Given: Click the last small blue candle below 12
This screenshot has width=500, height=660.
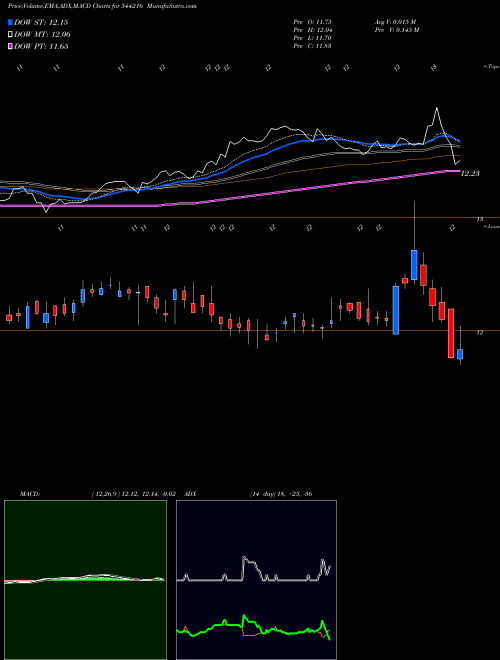Looking at the screenshot, I should 460,354.
